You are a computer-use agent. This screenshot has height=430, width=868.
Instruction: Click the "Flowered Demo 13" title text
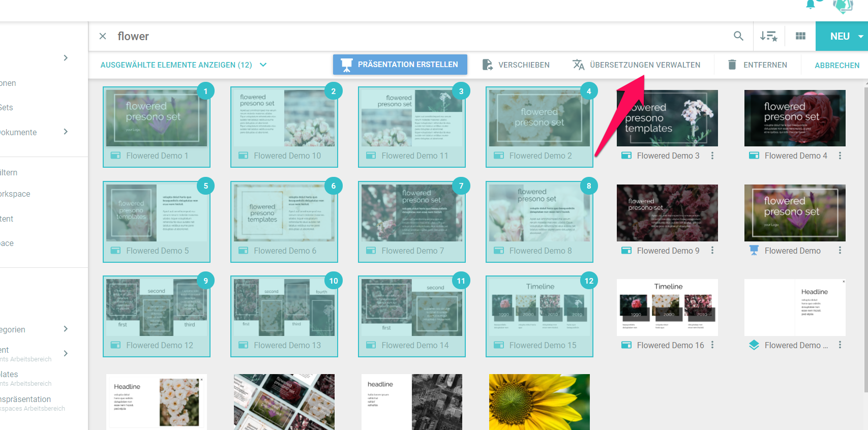(287, 345)
